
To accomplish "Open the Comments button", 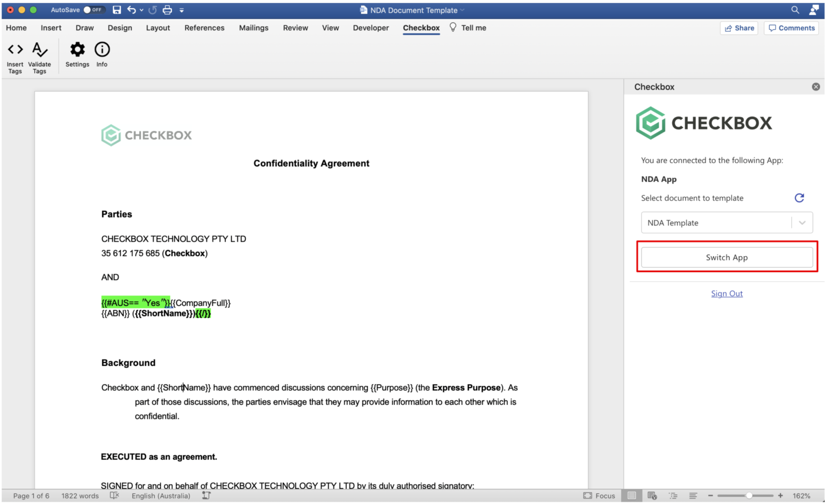I will click(x=791, y=28).
